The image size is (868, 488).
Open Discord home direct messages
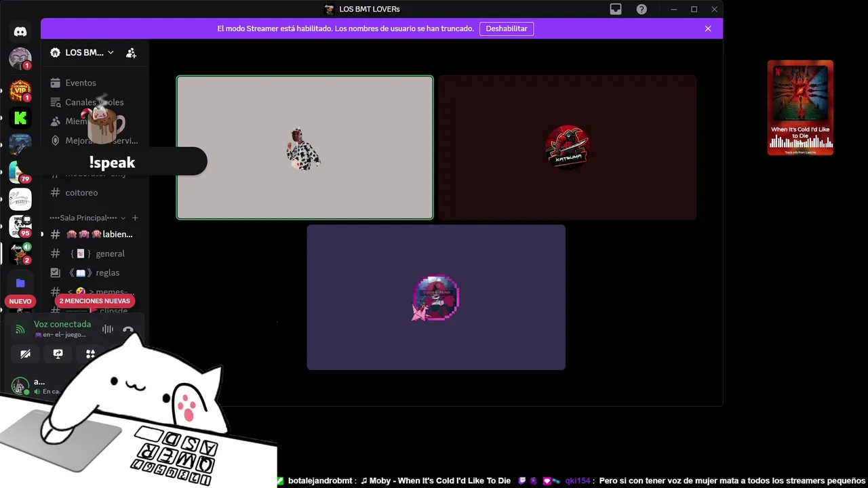click(x=20, y=31)
